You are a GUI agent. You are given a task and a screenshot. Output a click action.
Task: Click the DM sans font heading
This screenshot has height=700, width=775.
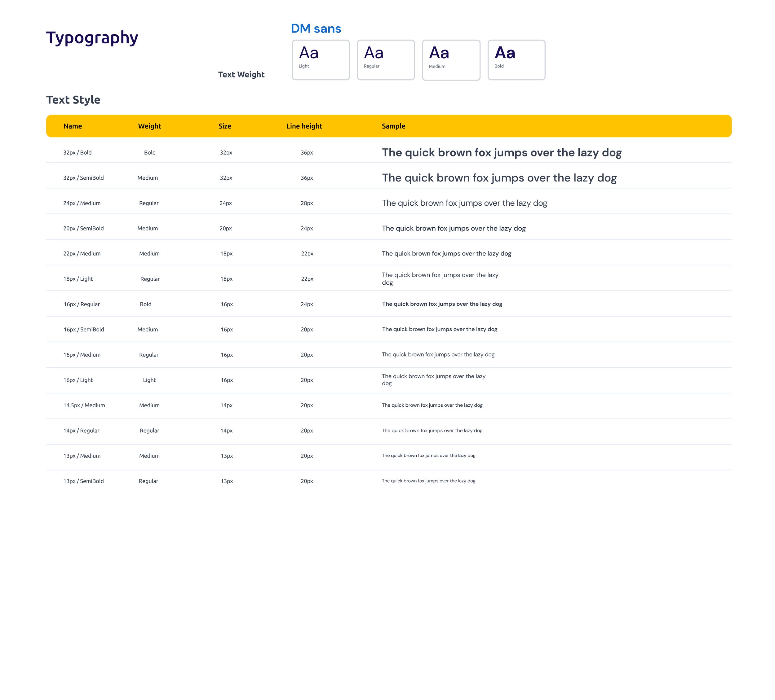point(316,28)
